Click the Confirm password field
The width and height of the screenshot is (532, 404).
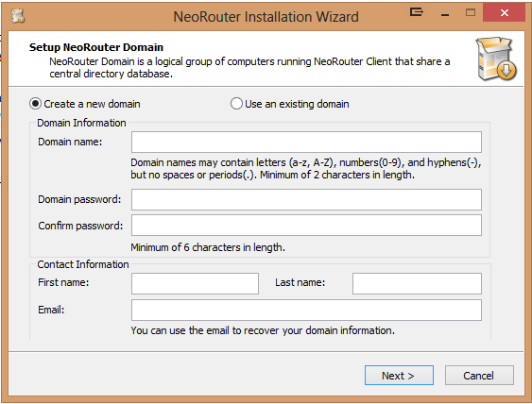(x=306, y=226)
